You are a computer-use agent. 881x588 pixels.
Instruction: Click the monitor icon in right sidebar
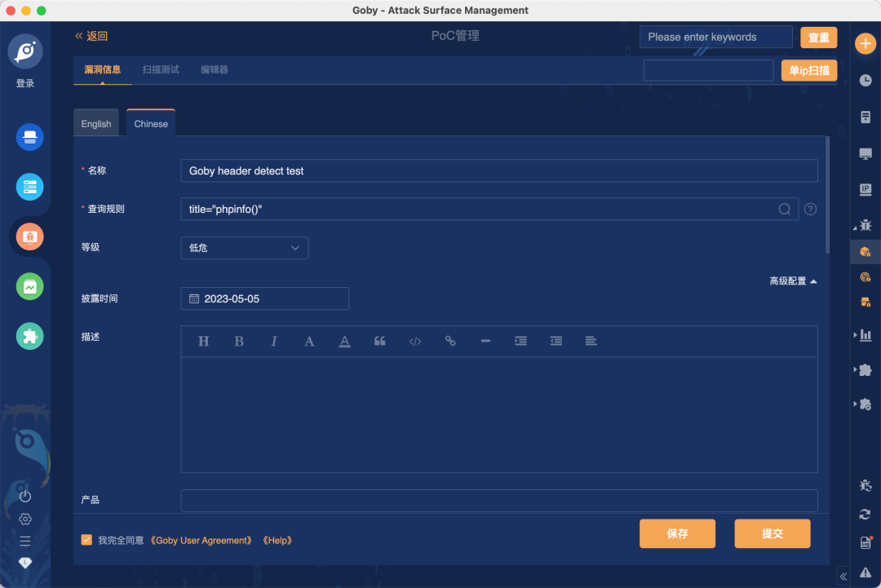(x=866, y=153)
